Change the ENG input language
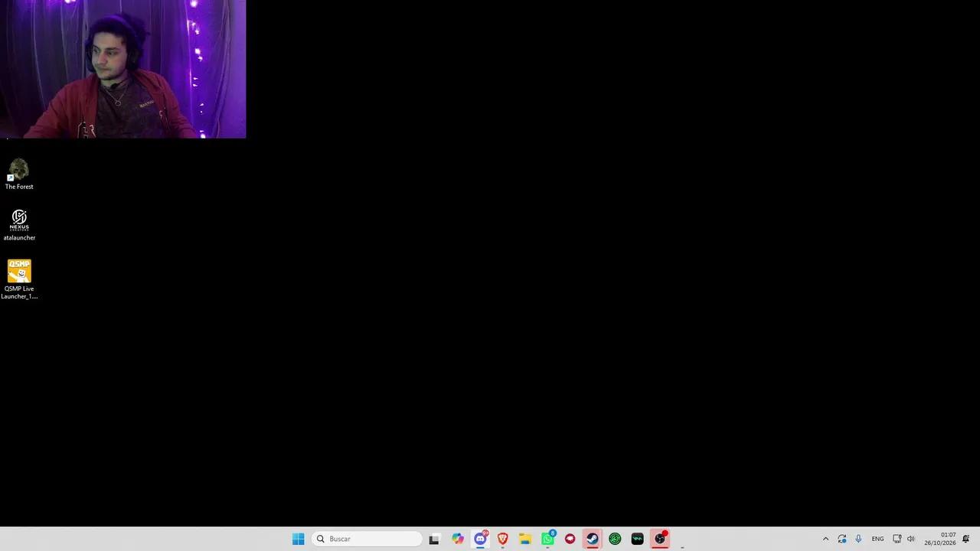Screen dimensions: 980x551 [878, 539]
